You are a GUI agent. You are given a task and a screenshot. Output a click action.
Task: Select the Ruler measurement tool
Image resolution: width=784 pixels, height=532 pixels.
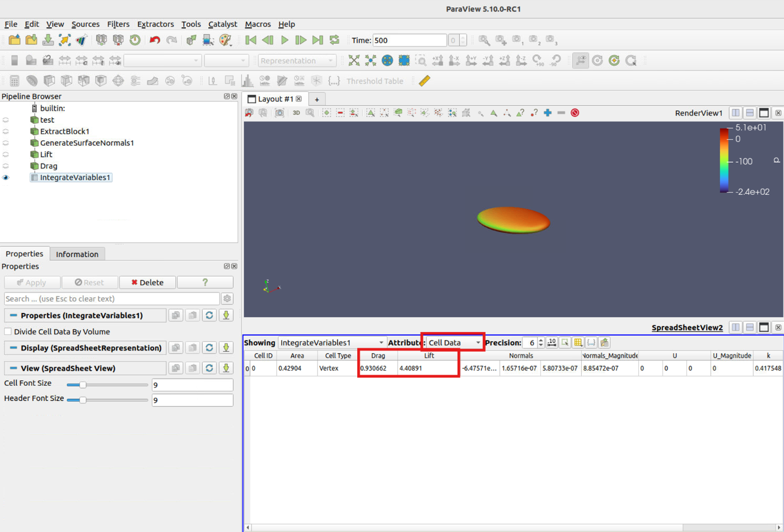click(x=424, y=81)
